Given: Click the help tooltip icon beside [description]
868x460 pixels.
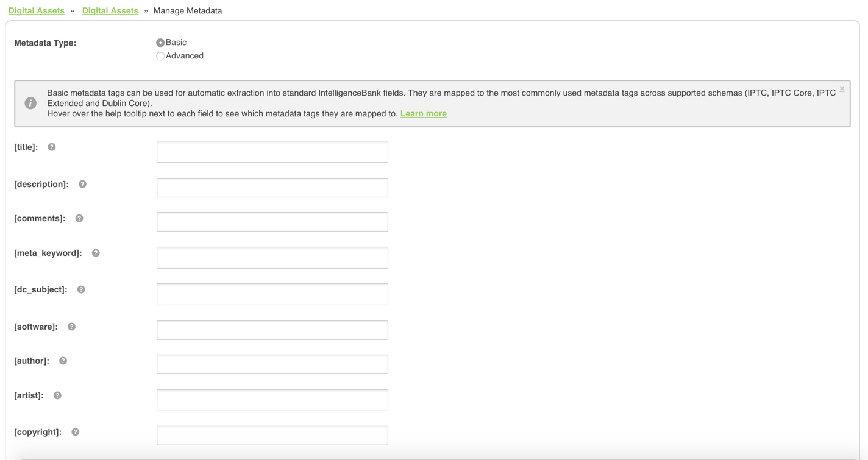Looking at the screenshot, I should [82, 184].
